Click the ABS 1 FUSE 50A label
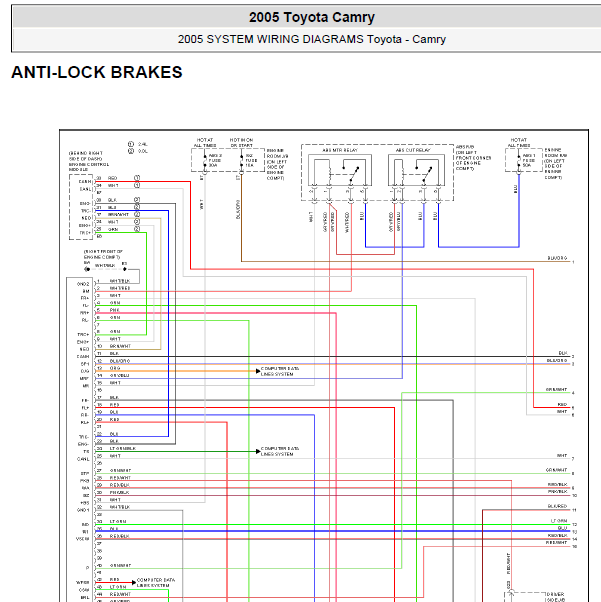The width and height of the screenshot is (601, 602). pyautogui.click(x=529, y=160)
